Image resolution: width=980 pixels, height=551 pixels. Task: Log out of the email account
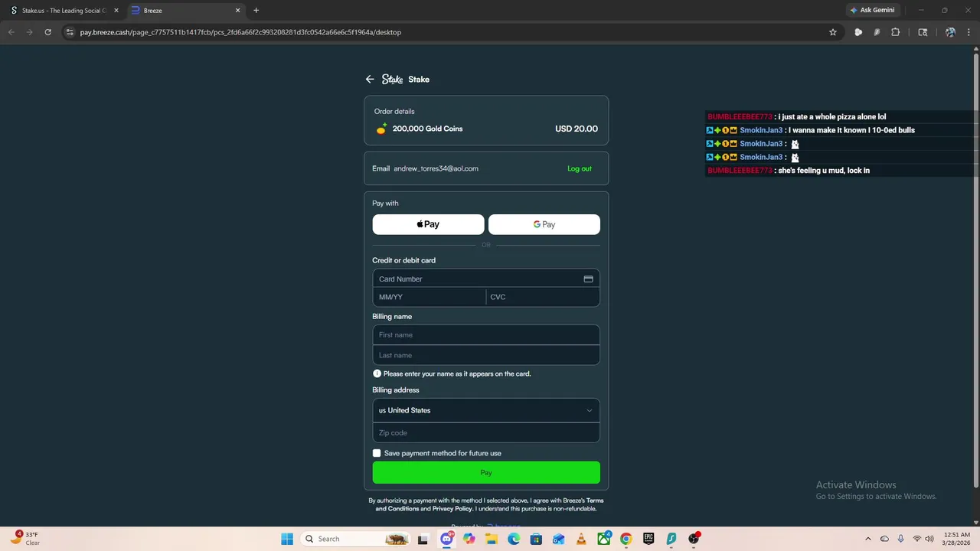(x=580, y=168)
